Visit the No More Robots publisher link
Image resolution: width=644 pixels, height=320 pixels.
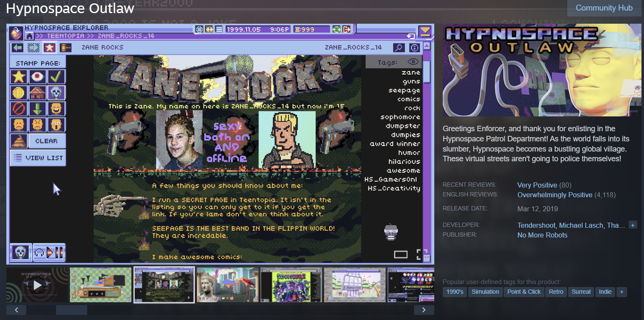click(542, 235)
